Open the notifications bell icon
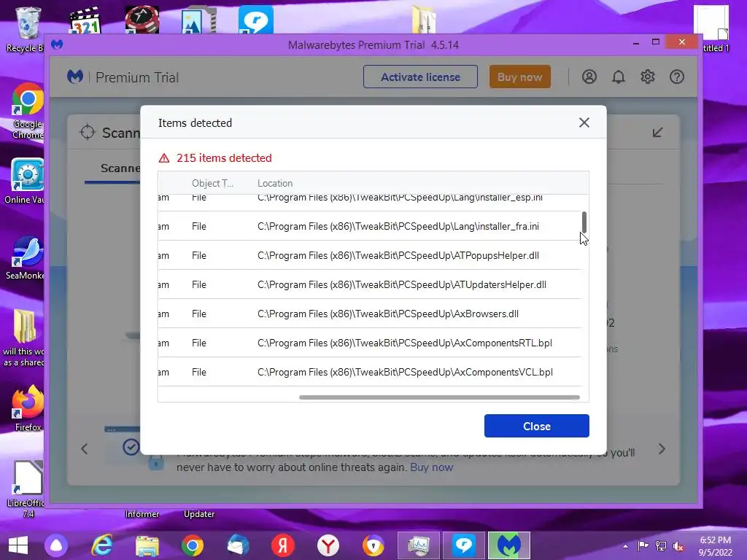 (619, 77)
